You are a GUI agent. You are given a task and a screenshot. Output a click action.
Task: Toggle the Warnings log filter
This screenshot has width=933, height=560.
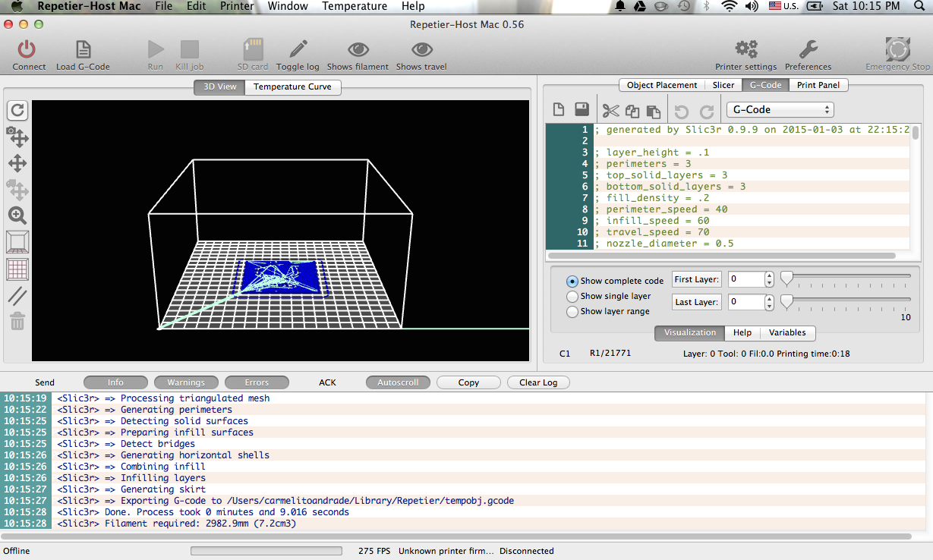(x=186, y=382)
